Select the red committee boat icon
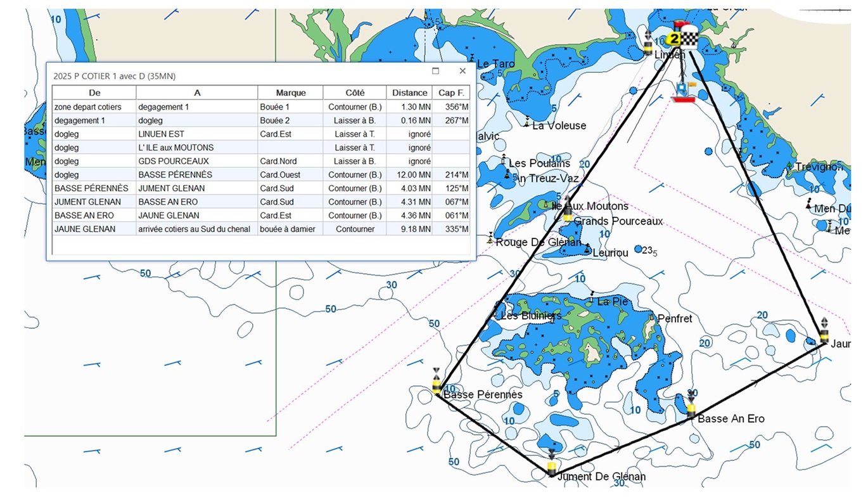This screenshot has width=868, height=497. click(x=683, y=93)
